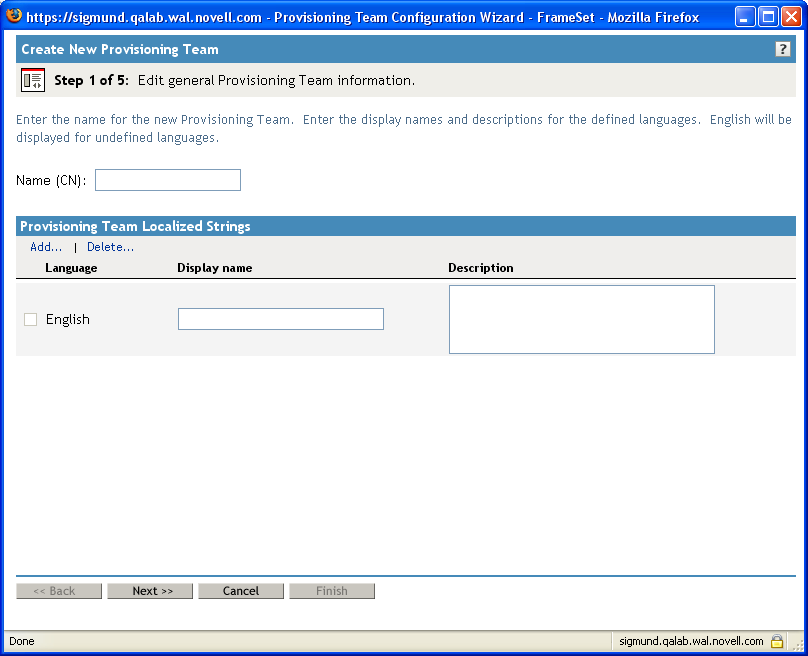Click the disabled Finish button

pos(332,591)
